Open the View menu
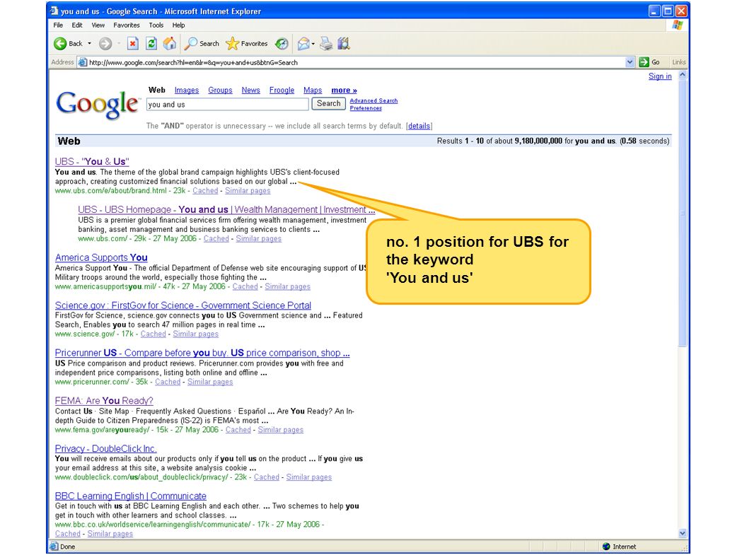Image resolution: width=747 pixels, height=560 pixels. (98, 25)
